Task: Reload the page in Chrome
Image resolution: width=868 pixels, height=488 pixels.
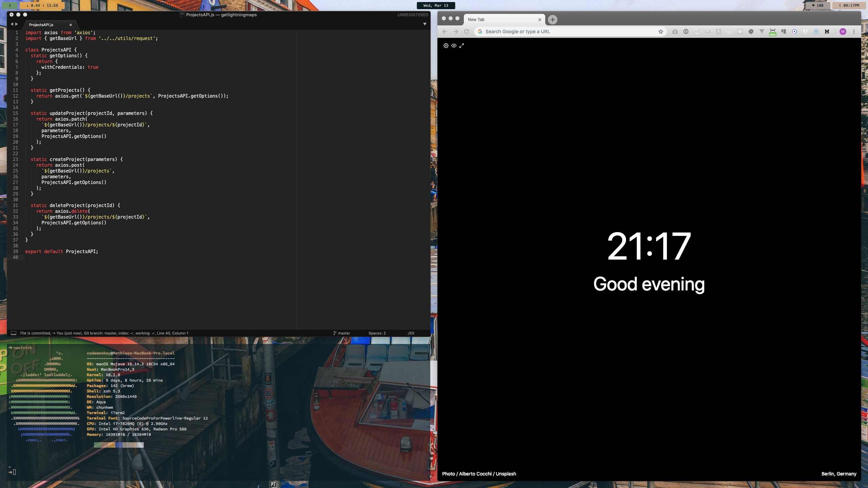Action: pyautogui.click(x=467, y=32)
